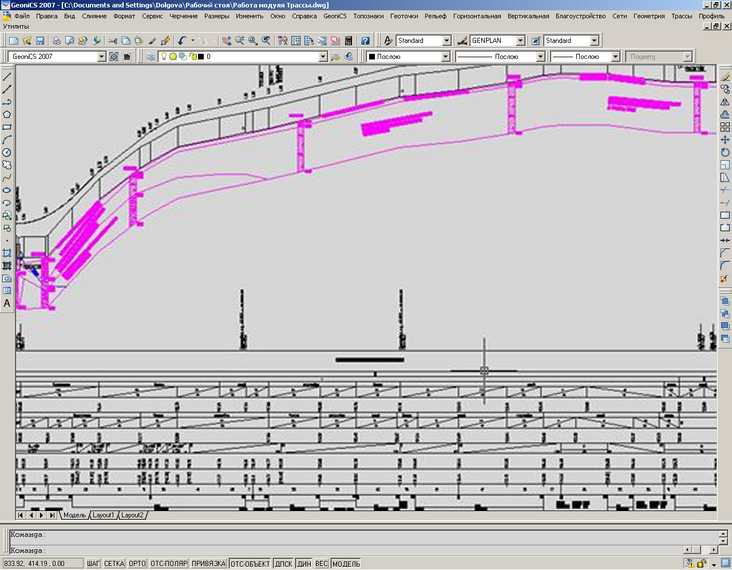Open the Трассы menu
Image resolution: width=732 pixels, height=570 pixels.
coord(682,16)
